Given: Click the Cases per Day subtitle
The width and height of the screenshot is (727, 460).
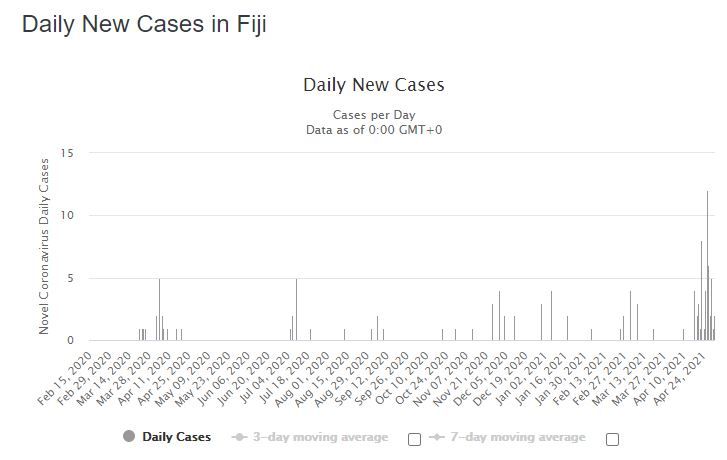Looking at the screenshot, I should tap(373, 114).
